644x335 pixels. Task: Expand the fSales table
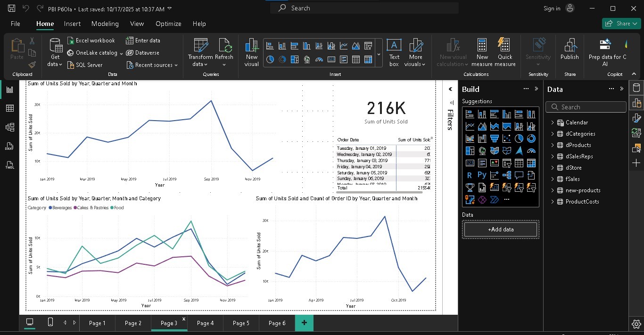[552, 179]
